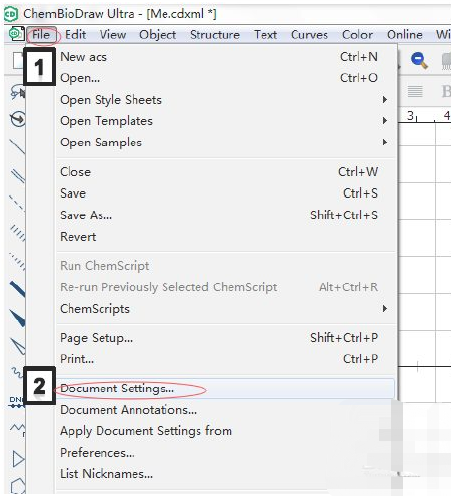Open Document Settings... dialog
The image size is (451, 496).
[225, 388]
